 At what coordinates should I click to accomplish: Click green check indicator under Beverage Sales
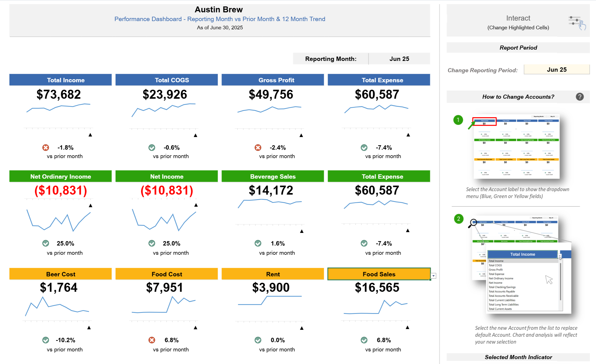(258, 243)
